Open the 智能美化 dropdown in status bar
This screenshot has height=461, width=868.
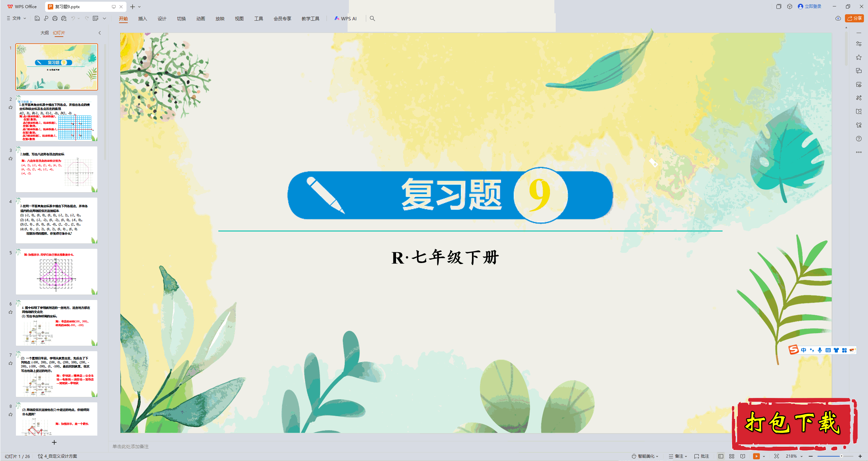[x=645, y=456]
